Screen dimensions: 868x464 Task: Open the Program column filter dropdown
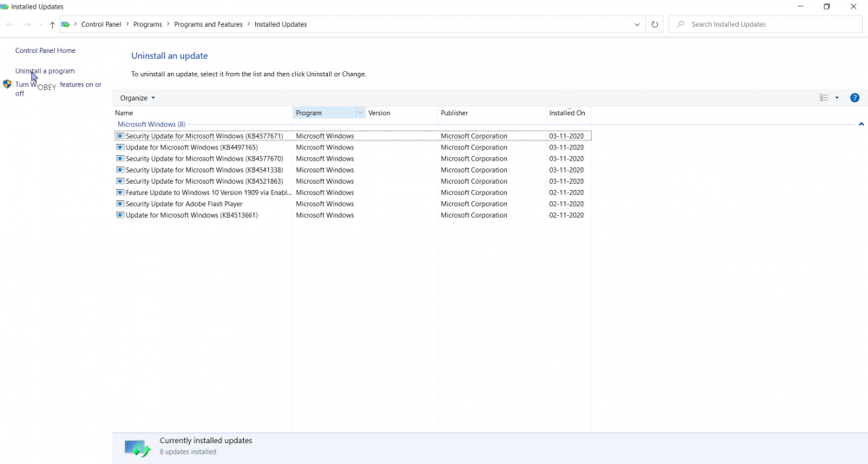click(x=359, y=113)
